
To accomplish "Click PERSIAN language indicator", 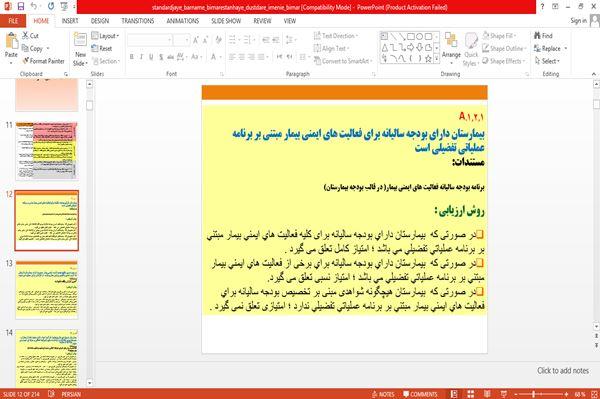I will pos(71,394).
